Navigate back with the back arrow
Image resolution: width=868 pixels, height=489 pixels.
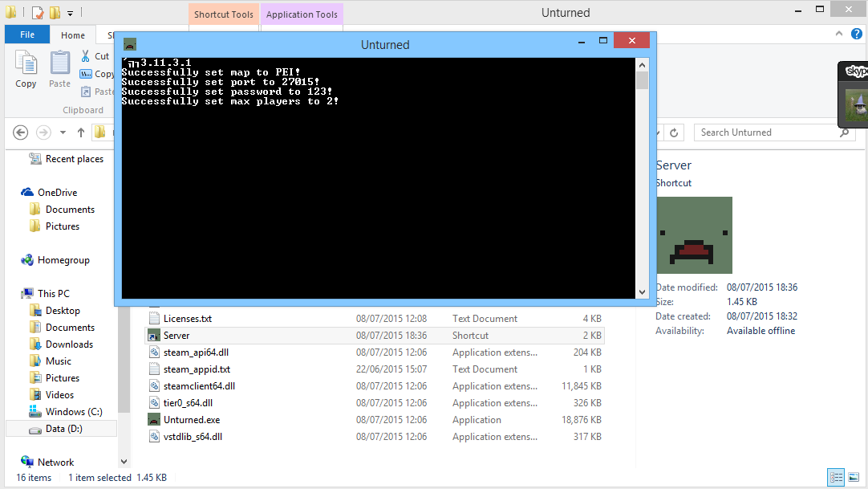point(21,132)
